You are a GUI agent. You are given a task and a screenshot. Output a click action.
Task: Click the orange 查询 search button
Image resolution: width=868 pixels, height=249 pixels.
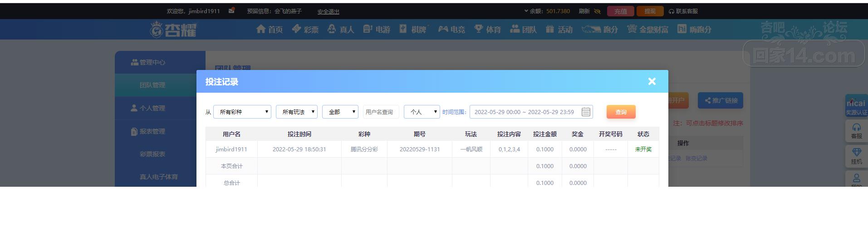(621, 112)
